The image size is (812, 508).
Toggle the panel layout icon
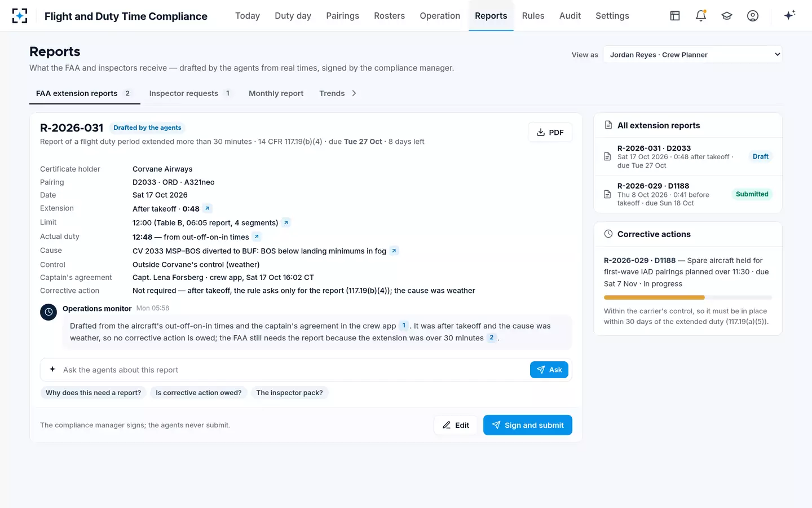pos(675,16)
